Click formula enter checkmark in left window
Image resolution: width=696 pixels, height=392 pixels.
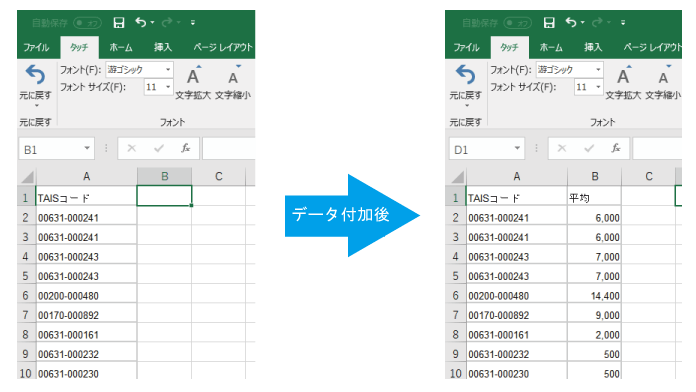(x=158, y=148)
